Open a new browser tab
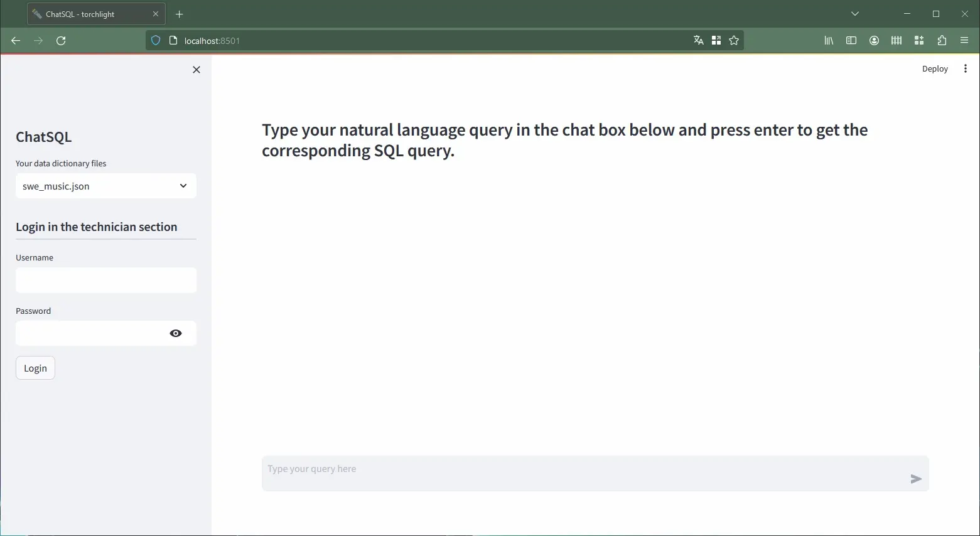Viewport: 980px width, 536px height. [x=180, y=14]
